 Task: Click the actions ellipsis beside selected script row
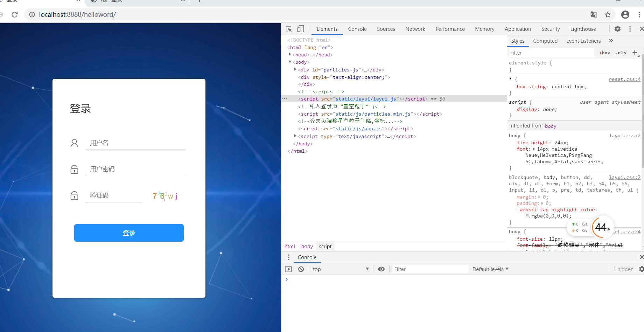[285, 99]
